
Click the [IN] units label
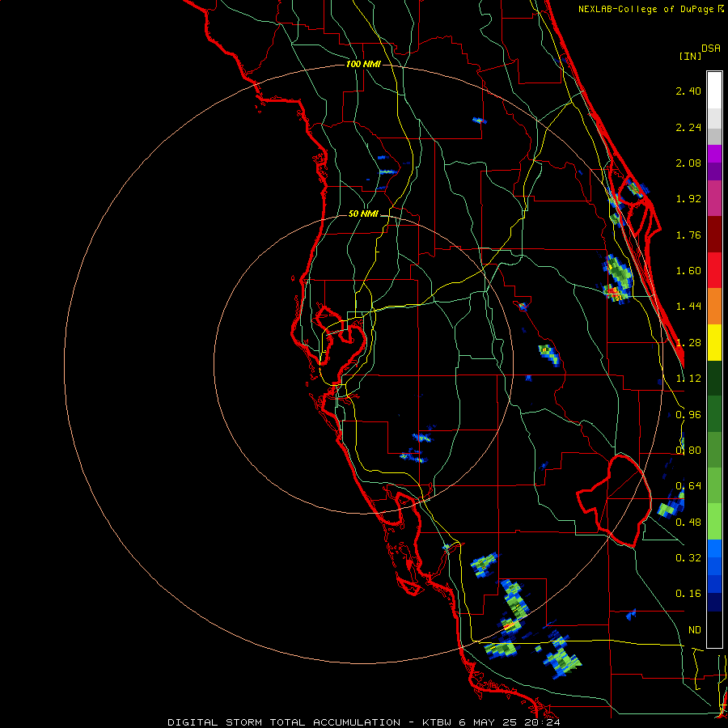click(x=690, y=56)
